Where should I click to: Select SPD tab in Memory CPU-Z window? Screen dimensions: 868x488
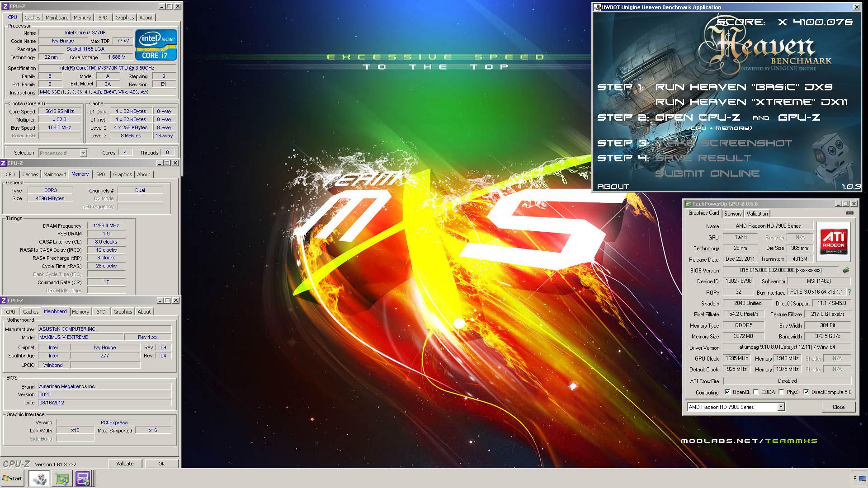(100, 174)
